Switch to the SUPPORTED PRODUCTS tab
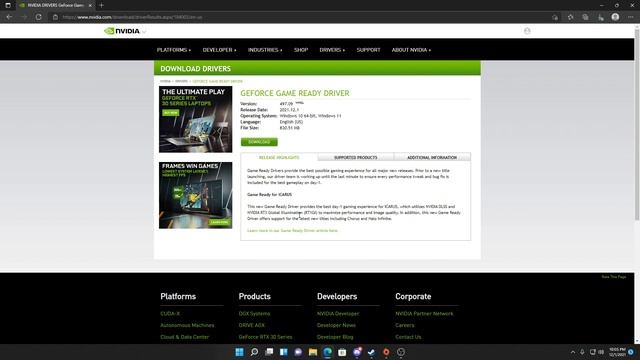 click(x=356, y=157)
